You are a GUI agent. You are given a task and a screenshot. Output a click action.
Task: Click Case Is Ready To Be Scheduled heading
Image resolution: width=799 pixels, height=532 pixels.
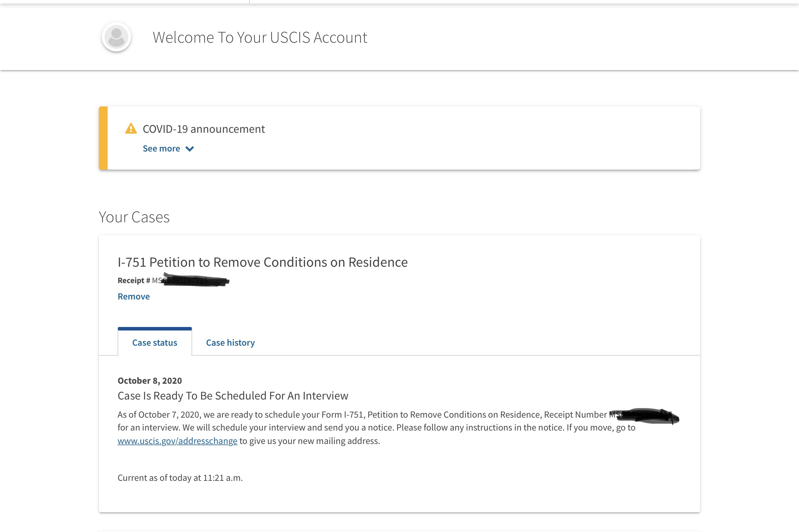pos(233,396)
